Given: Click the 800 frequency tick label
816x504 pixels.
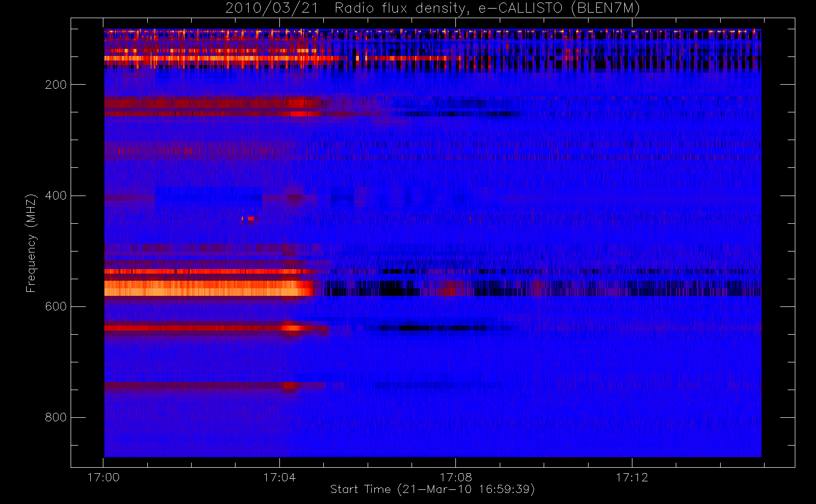Looking at the screenshot, I should [x=56, y=417].
